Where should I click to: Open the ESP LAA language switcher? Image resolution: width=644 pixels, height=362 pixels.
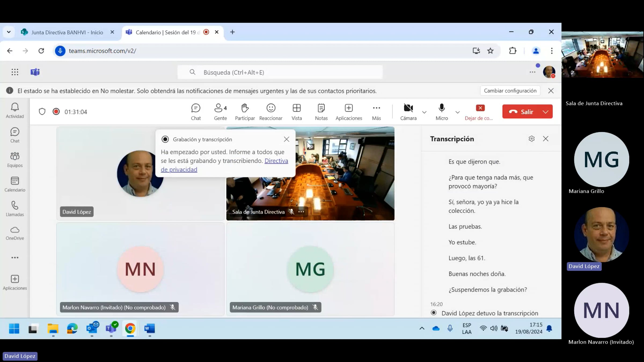(x=467, y=328)
